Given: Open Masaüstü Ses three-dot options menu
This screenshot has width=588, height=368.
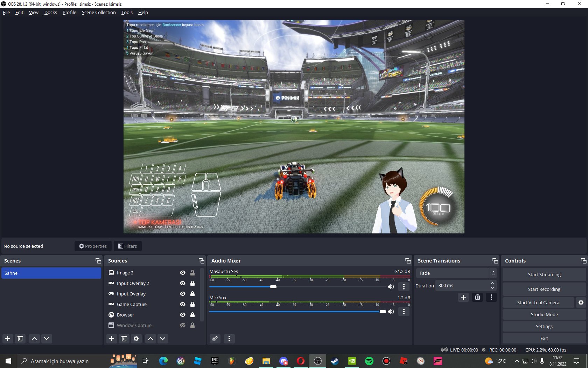Looking at the screenshot, I should pyautogui.click(x=404, y=287).
